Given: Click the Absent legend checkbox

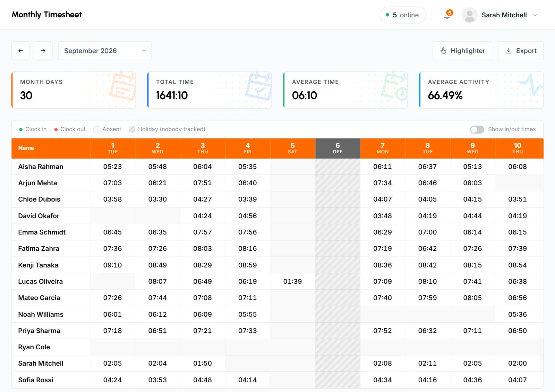Looking at the screenshot, I should tap(97, 129).
